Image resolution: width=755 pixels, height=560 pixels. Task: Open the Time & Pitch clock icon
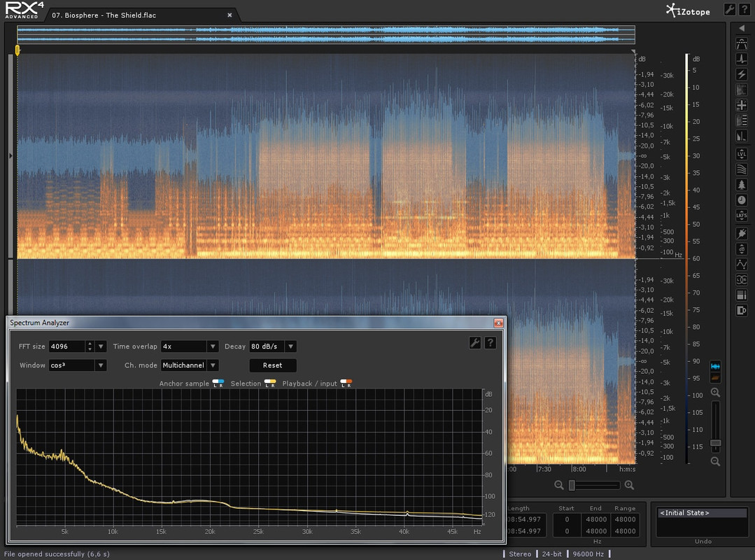tap(742, 200)
